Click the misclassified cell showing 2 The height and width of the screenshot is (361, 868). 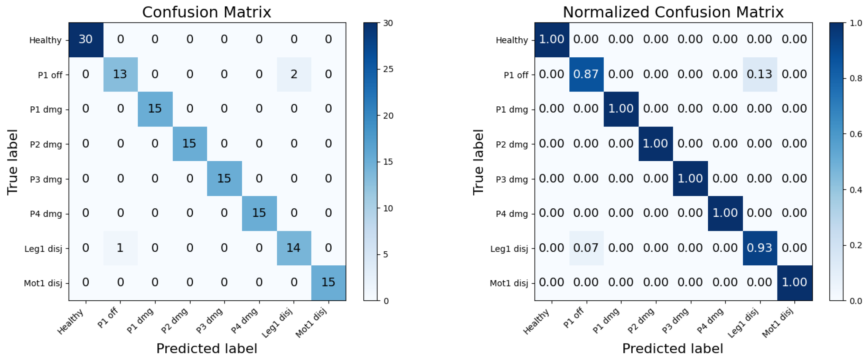point(294,74)
